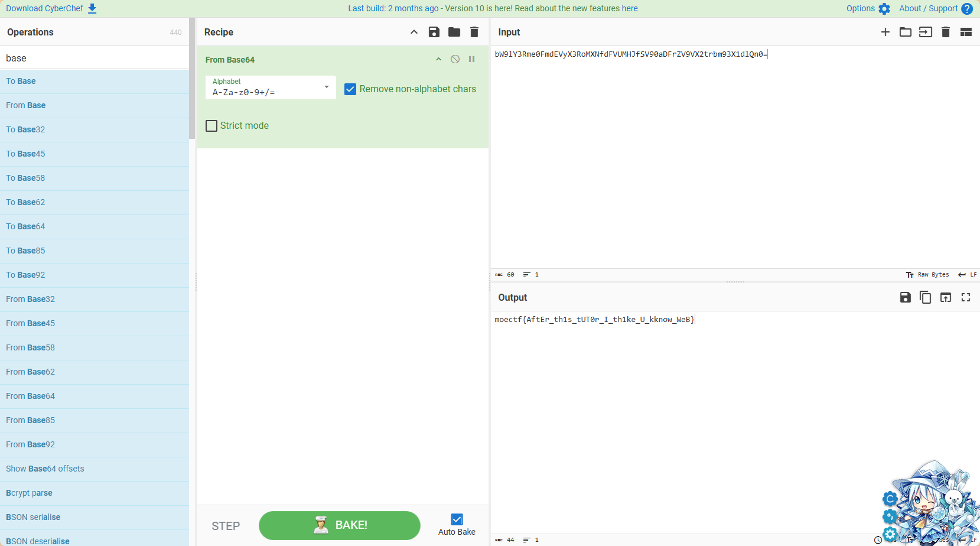
Task: Select From Base32 in operations list
Action: [x=30, y=299]
